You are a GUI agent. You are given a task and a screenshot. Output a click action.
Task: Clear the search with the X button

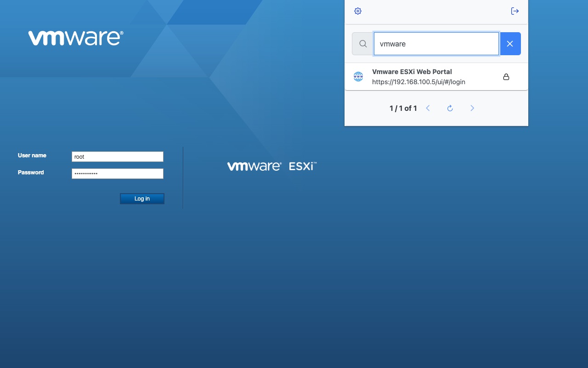point(510,44)
